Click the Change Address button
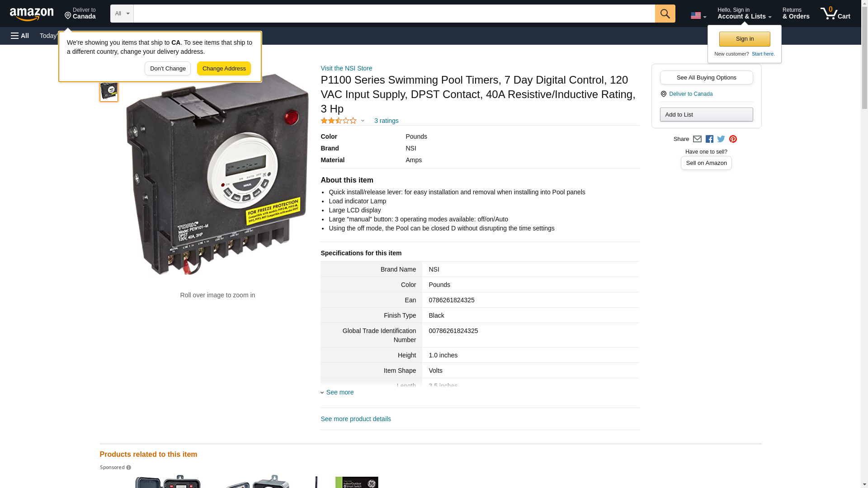Viewport: 868px width, 488px height. 224,69
